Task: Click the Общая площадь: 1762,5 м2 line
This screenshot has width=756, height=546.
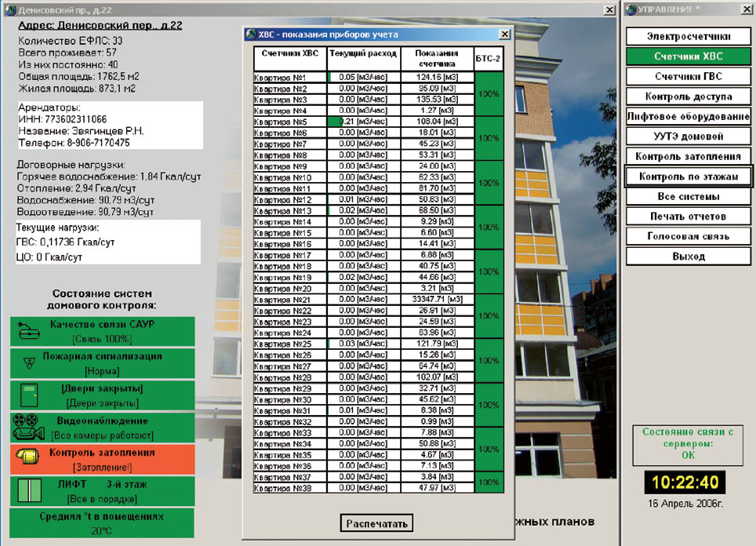Action: (x=79, y=77)
